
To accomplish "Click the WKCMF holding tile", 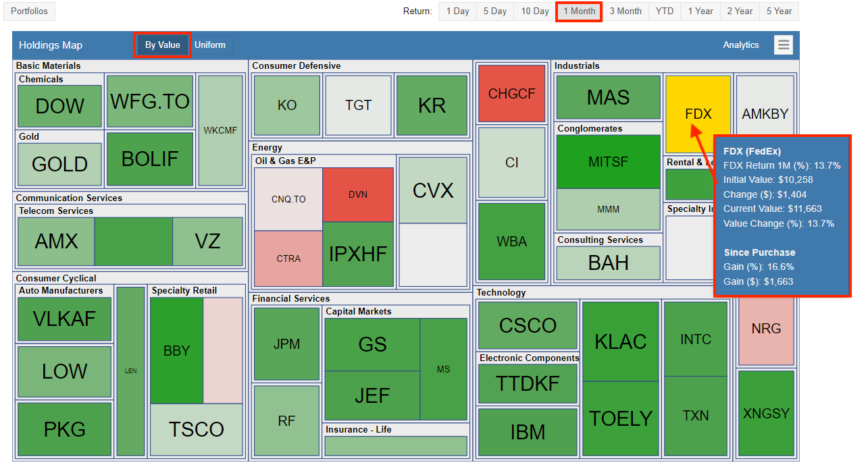I will pos(220,130).
